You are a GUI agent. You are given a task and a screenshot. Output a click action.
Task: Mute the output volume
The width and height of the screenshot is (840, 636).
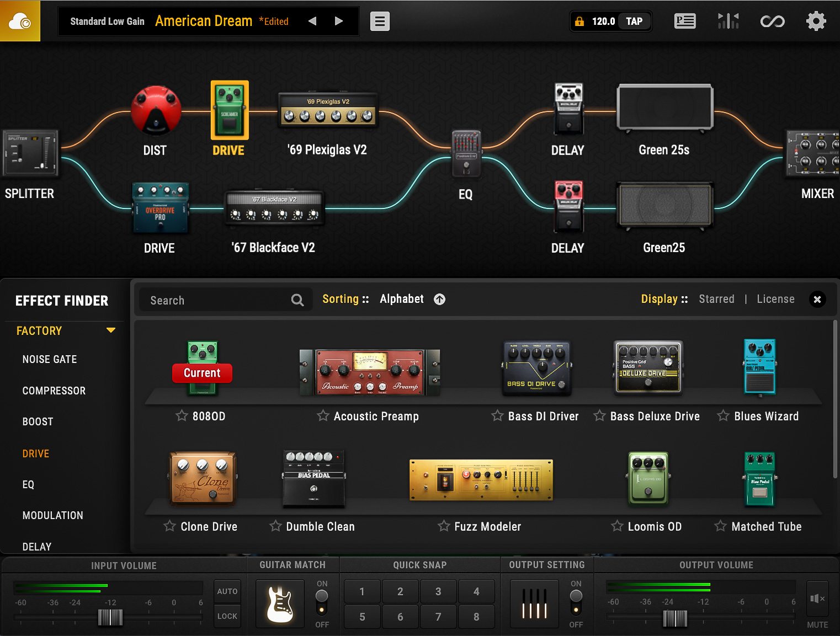tap(817, 598)
